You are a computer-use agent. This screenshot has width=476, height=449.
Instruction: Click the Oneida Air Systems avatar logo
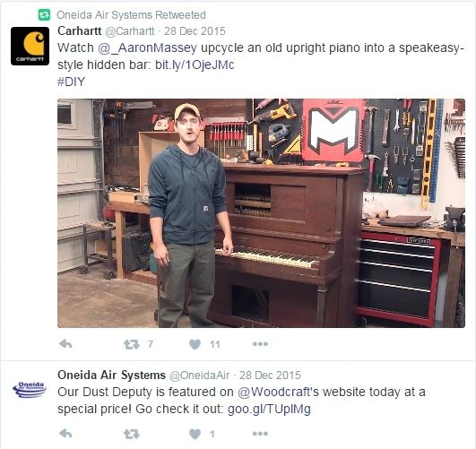coord(30,390)
